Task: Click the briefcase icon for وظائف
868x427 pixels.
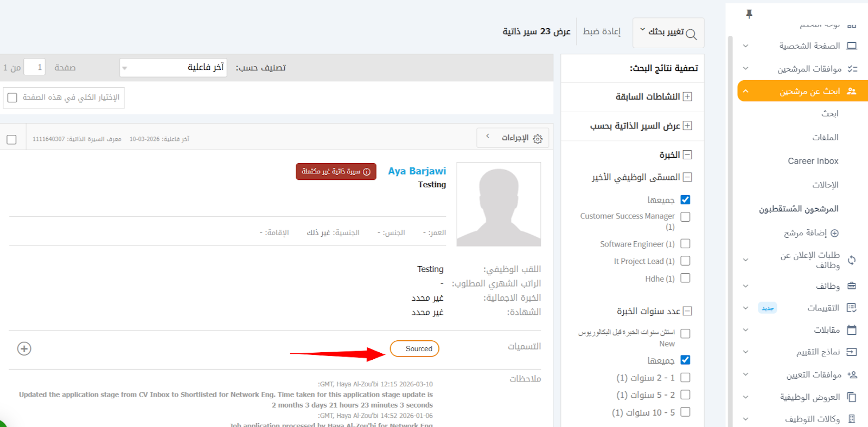Action: [x=852, y=286]
